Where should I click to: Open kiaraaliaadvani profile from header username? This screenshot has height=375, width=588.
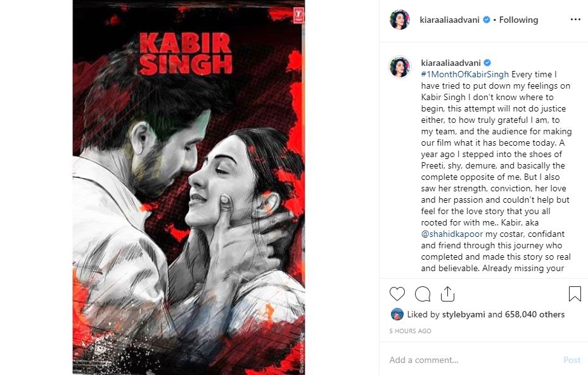point(450,20)
